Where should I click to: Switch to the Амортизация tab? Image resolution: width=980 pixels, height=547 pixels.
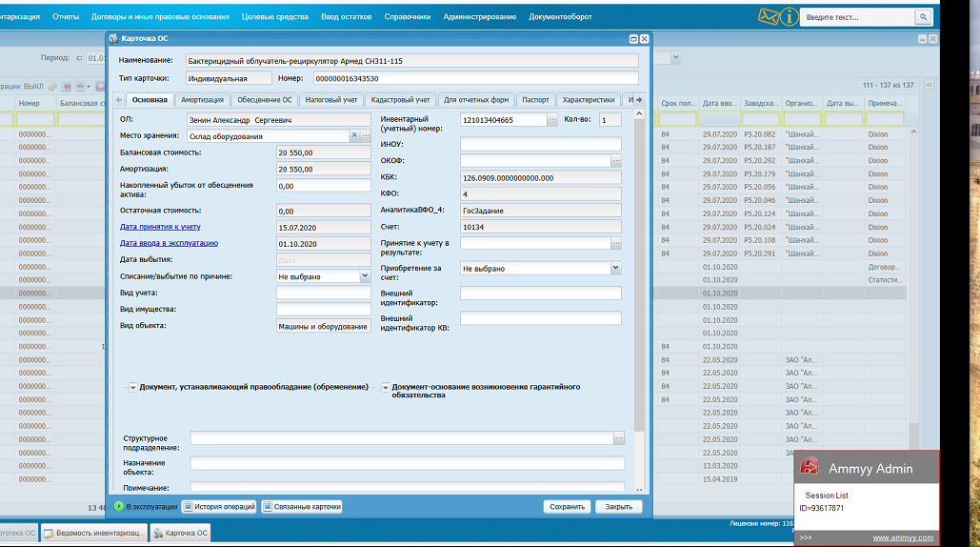point(202,100)
